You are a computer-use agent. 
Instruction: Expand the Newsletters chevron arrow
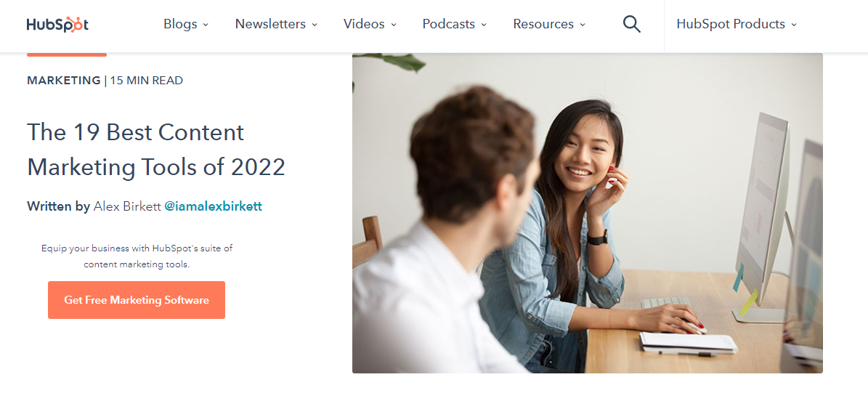point(315,25)
